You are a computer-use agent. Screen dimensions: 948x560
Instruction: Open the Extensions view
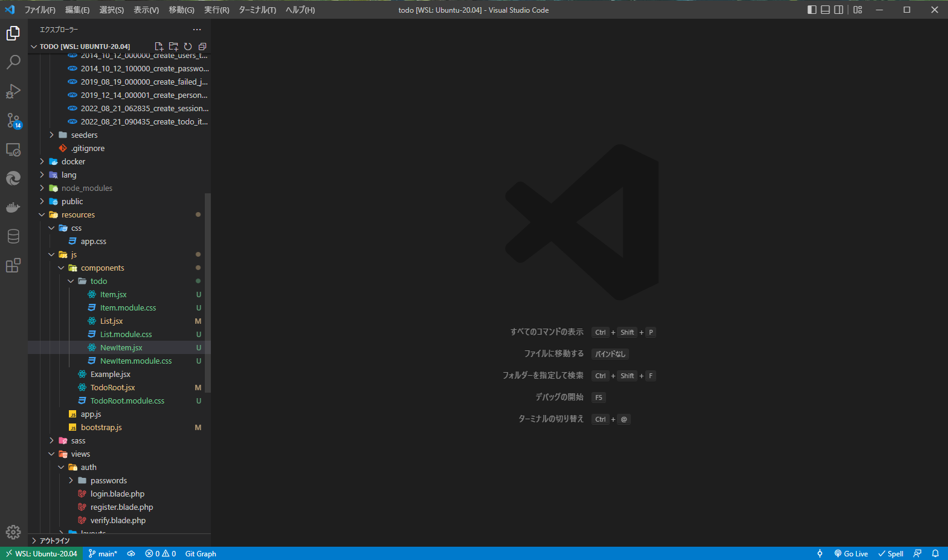pyautogui.click(x=13, y=265)
